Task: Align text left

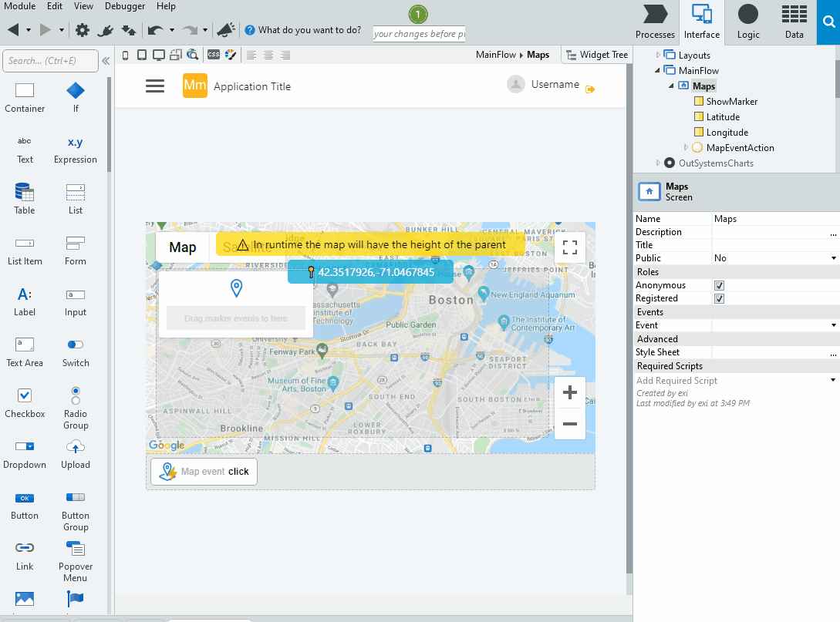Action: point(251,55)
